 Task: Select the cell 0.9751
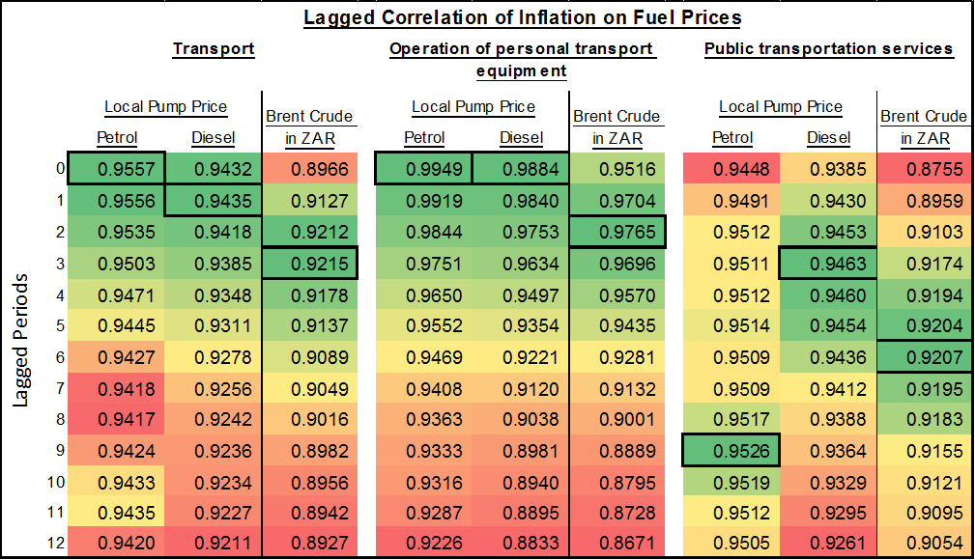(423, 264)
